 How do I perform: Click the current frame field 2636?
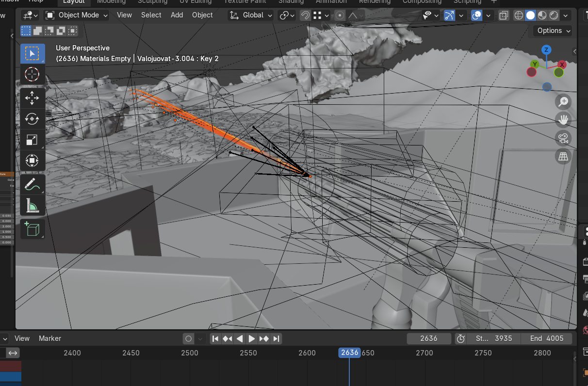(429, 338)
